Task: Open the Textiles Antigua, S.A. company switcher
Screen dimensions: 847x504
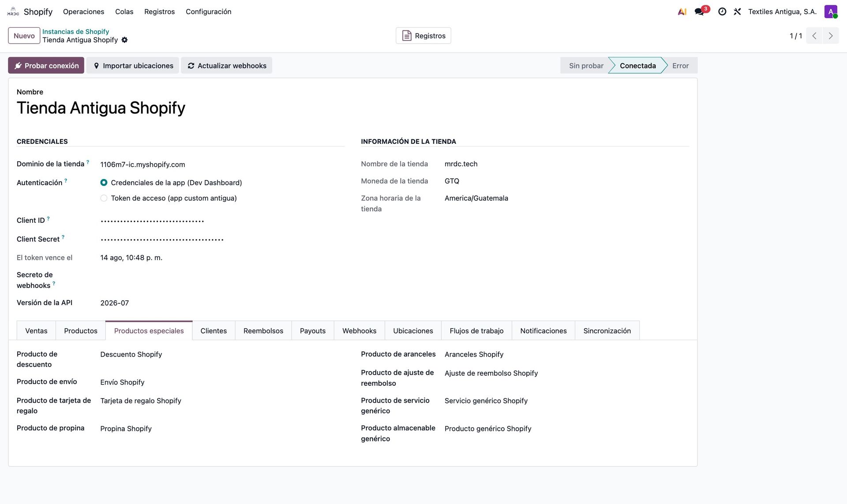Action: (782, 12)
